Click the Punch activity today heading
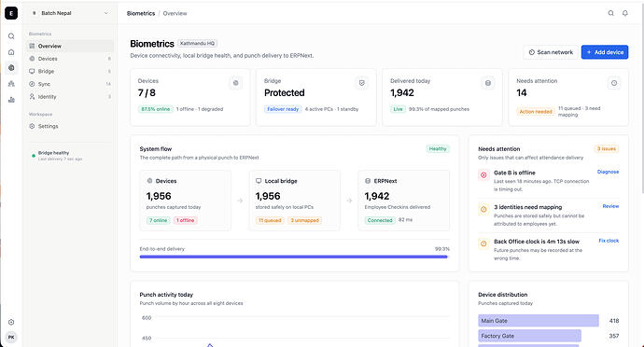The height and width of the screenshot is (347, 644). pyautogui.click(x=166, y=295)
